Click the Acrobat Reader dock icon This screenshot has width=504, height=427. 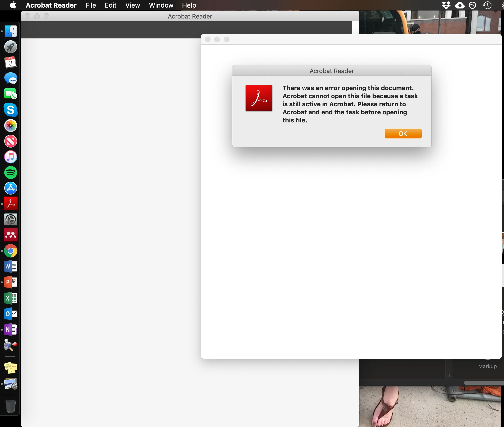[11, 204]
